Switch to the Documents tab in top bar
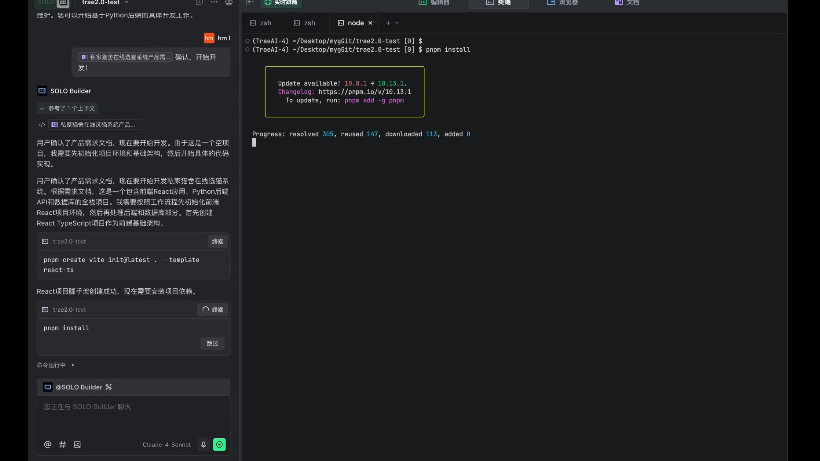This screenshot has height=461, width=820. pyautogui.click(x=627, y=3)
